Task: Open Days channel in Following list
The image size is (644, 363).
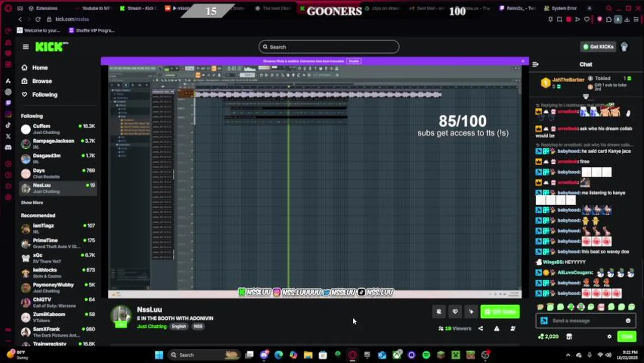Action: [57, 173]
